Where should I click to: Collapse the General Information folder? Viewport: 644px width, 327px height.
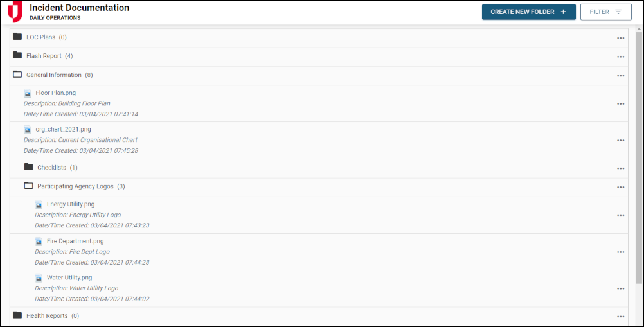[17, 75]
